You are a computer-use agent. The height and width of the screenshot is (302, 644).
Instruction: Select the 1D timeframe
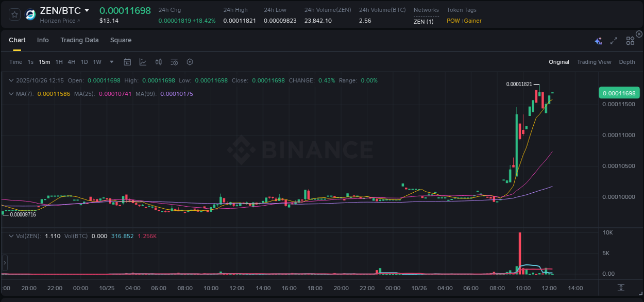point(84,62)
